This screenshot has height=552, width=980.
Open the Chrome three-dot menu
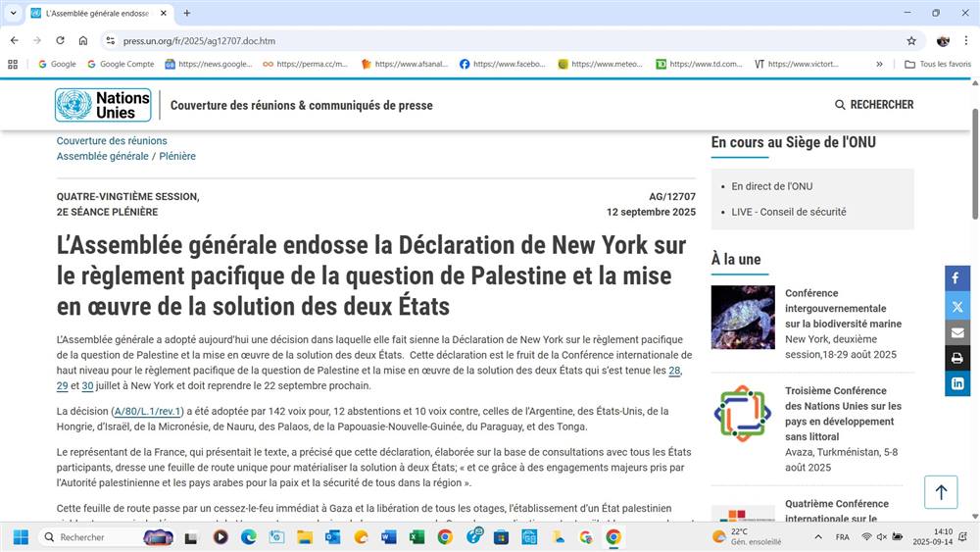965,40
